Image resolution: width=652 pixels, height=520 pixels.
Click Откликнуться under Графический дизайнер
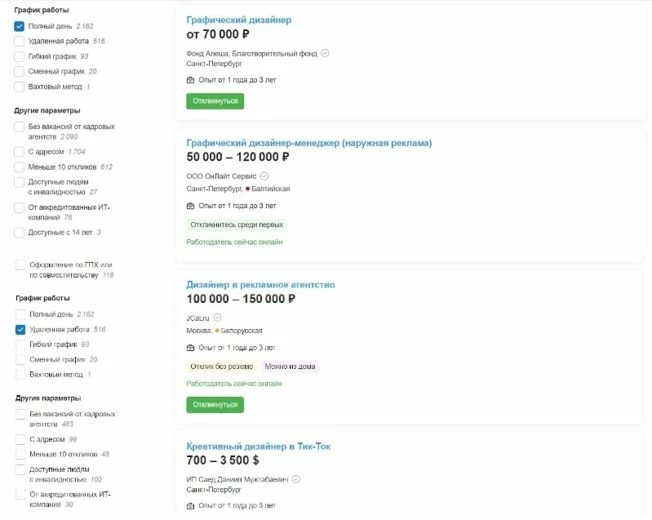point(215,101)
